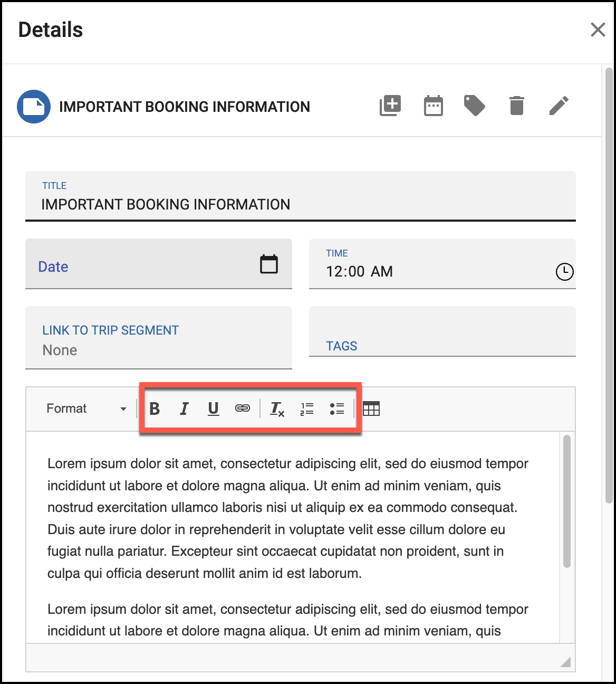Toggle italic formatting

click(184, 408)
